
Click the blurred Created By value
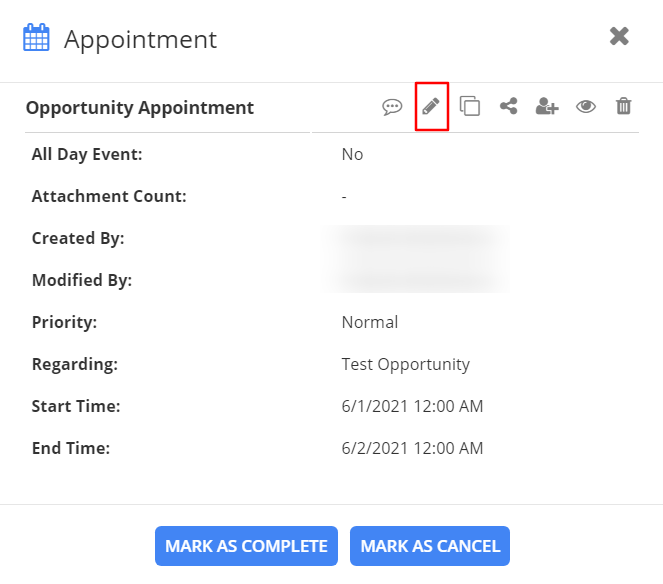[x=415, y=240]
